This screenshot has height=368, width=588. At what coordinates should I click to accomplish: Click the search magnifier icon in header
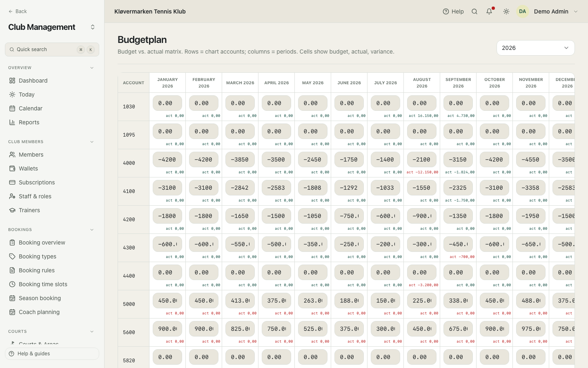474,11
